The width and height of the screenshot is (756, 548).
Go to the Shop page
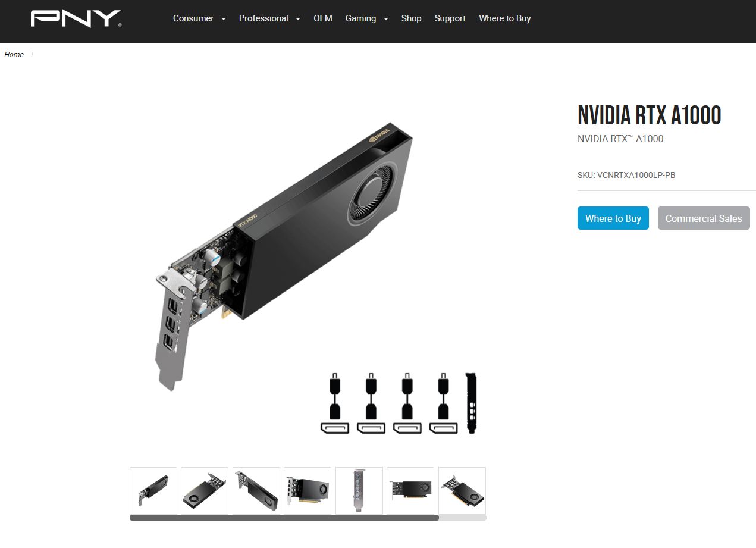tap(411, 18)
